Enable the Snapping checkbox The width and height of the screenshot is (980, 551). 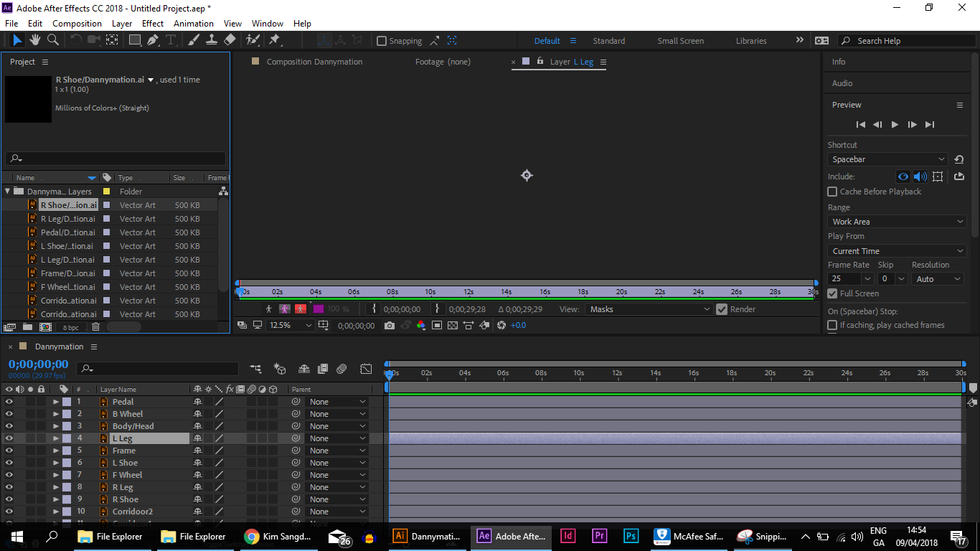coord(382,41)
